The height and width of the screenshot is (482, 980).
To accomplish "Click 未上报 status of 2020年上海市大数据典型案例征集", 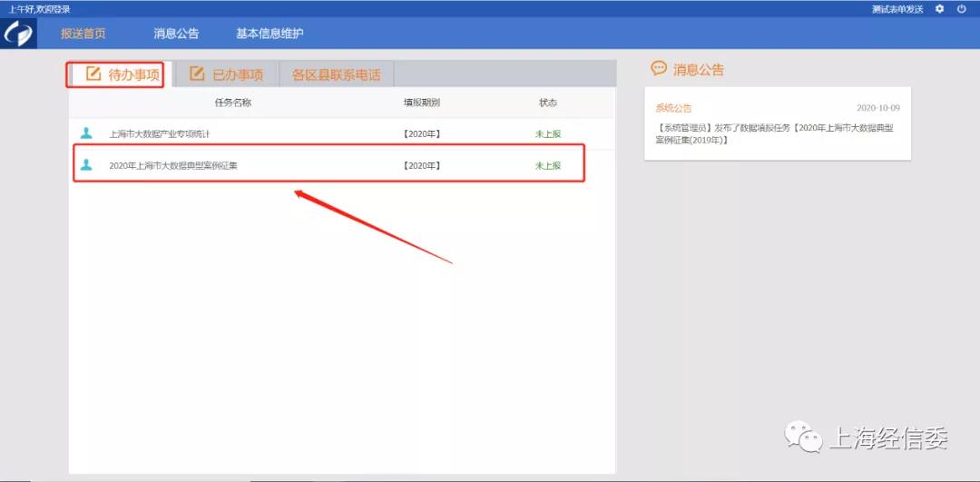I will point(547,166).
